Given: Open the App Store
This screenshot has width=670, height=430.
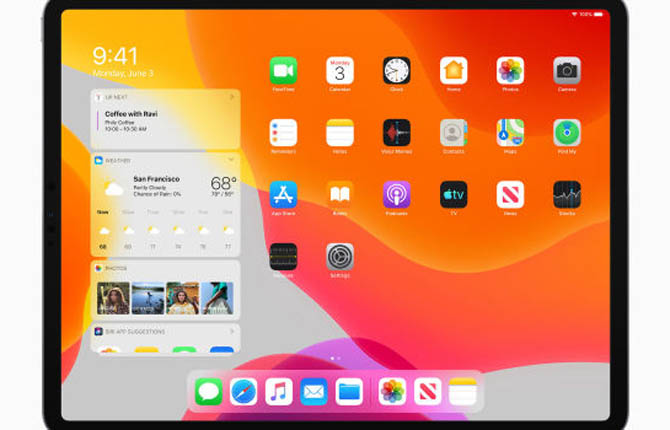Looking at the screenshot, I should [x=283, y=194].
